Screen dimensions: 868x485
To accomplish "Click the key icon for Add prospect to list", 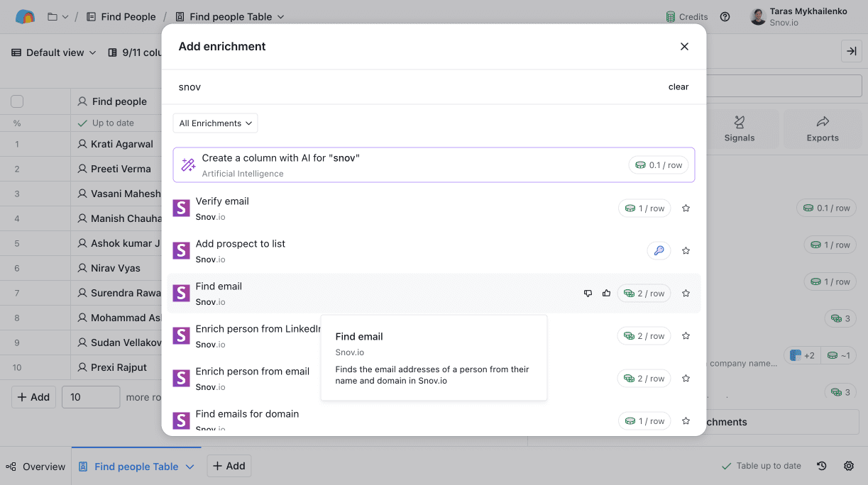I will 659,250.
